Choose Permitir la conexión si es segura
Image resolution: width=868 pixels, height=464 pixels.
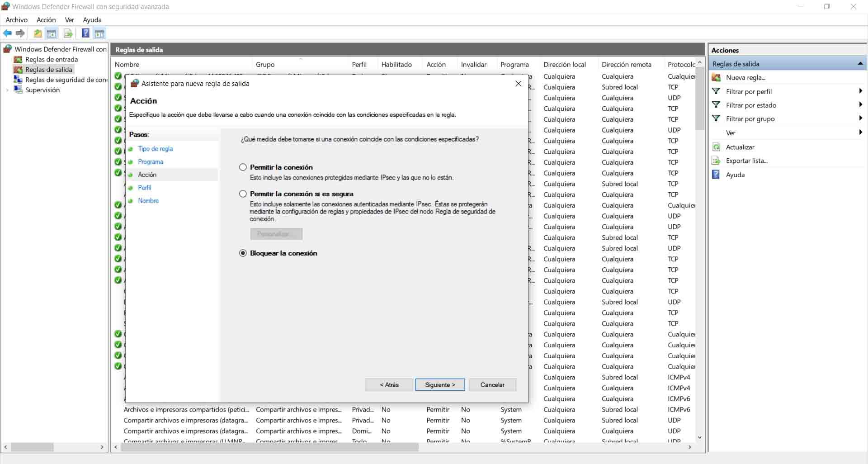point(243,194)
